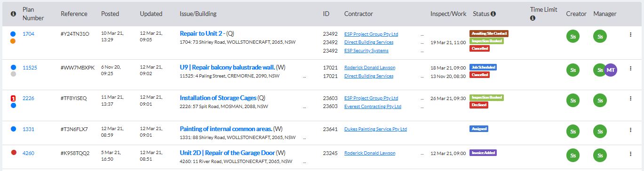Click the Invoice Added status badge
Screen dimensions: 644x171
(483, 153)
